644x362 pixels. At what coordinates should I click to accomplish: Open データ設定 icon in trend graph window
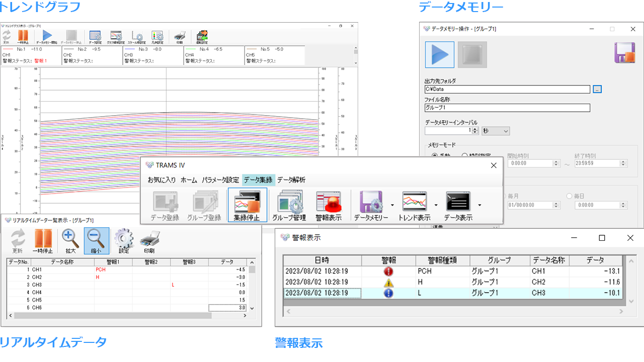click(x=95, y=37)
